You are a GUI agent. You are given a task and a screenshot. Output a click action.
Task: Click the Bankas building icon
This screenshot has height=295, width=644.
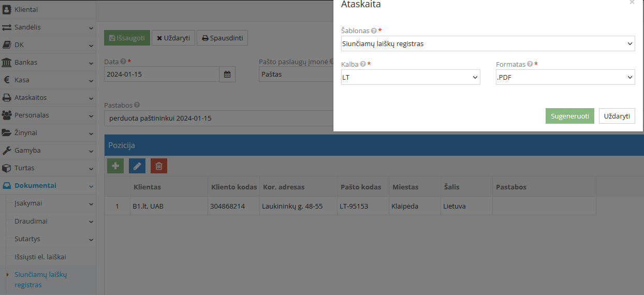(x=7, y=63)
